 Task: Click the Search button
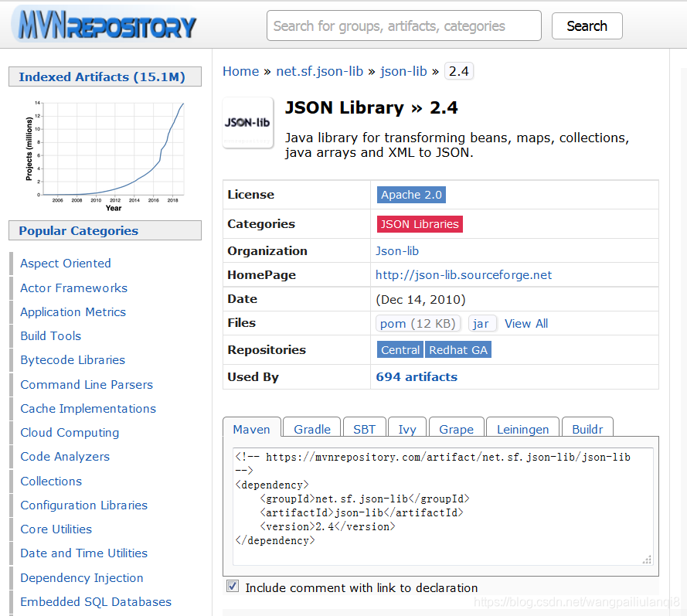[x=587, y=26]
